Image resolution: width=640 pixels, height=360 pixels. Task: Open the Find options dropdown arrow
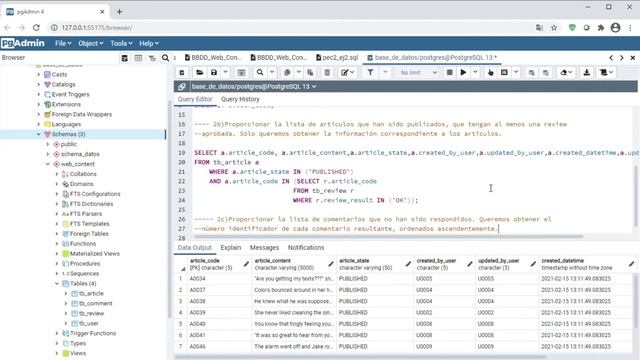click(272, 72)
